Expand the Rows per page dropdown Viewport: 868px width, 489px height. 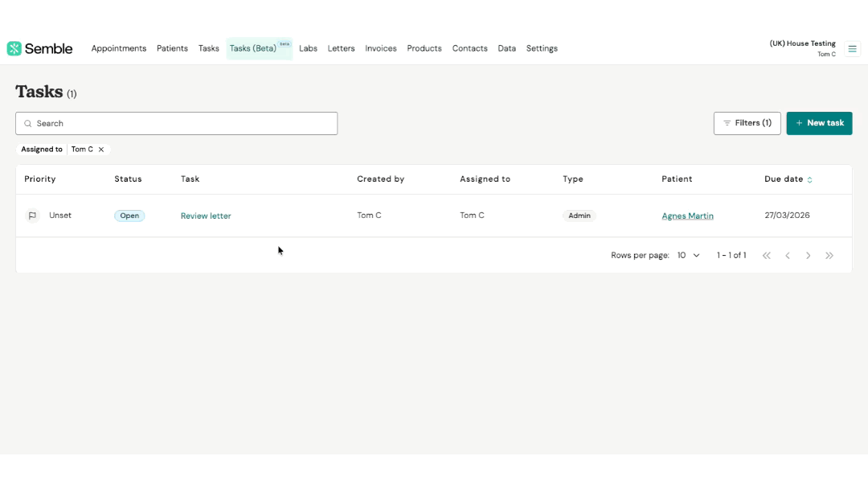click(688, 256)
